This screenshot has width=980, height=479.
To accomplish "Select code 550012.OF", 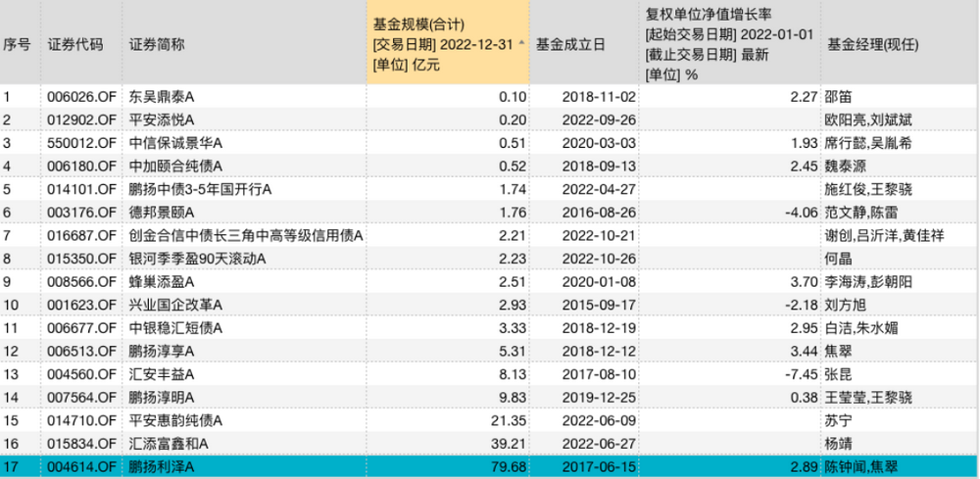I will (x=82, y=143).
